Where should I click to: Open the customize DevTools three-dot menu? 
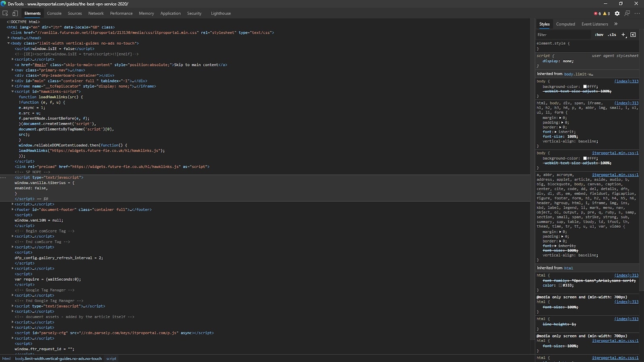(x=637, y=13)
